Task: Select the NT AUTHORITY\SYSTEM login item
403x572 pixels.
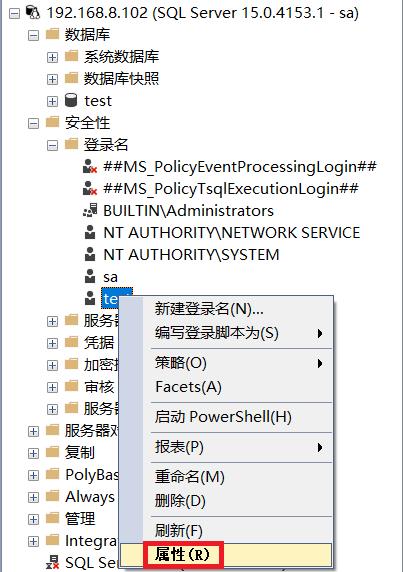Action: click(191, 255)
